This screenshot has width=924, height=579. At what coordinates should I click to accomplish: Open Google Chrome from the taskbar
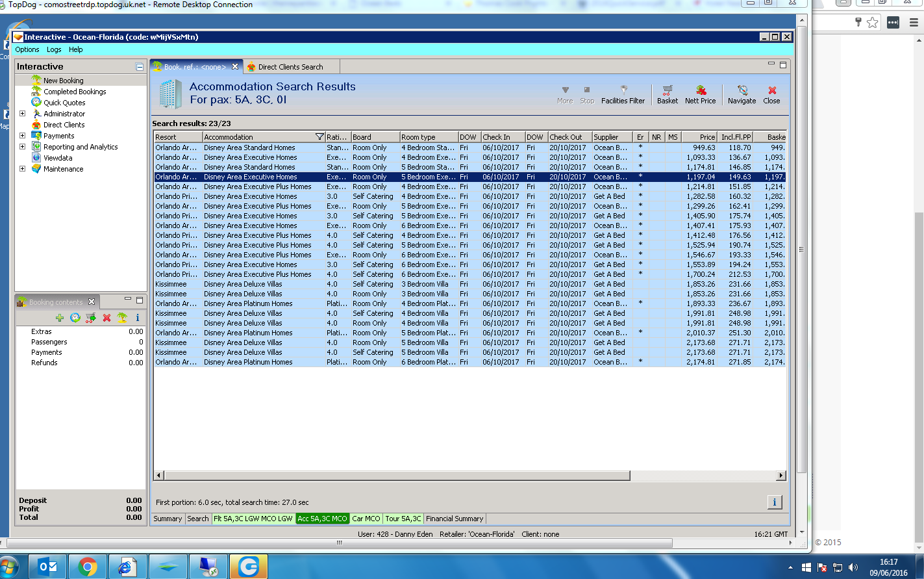[x=87, y=567]
